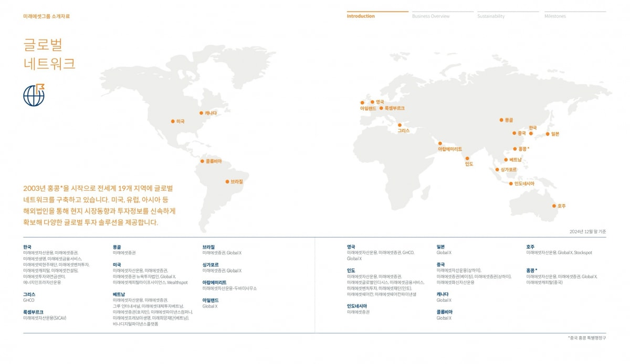Click the globe with flag icon

(34, 95)
